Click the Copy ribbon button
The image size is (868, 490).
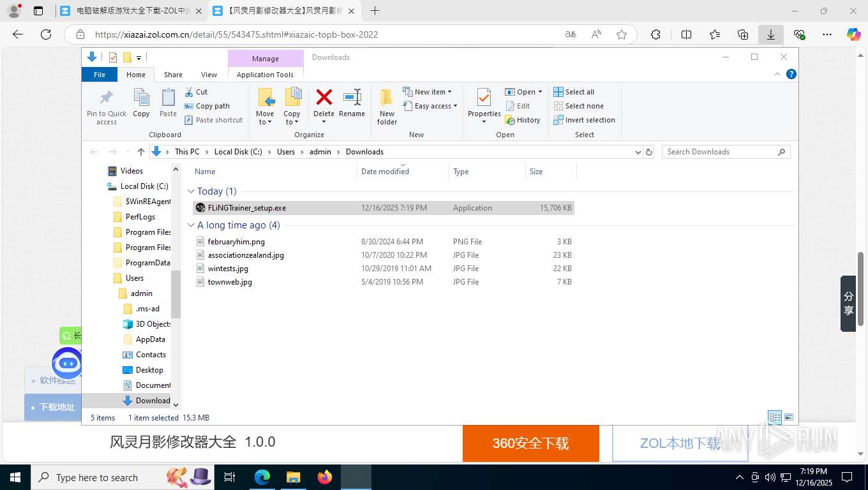pyautogui.click(x=141, y=103)
